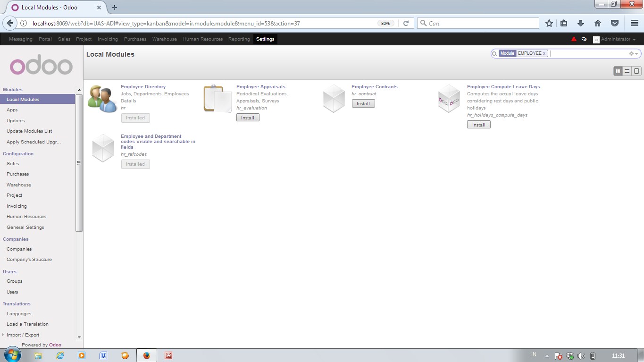Expand the Administrator user menu
Viewport: 644px width, 362px height.
[615, 39]
